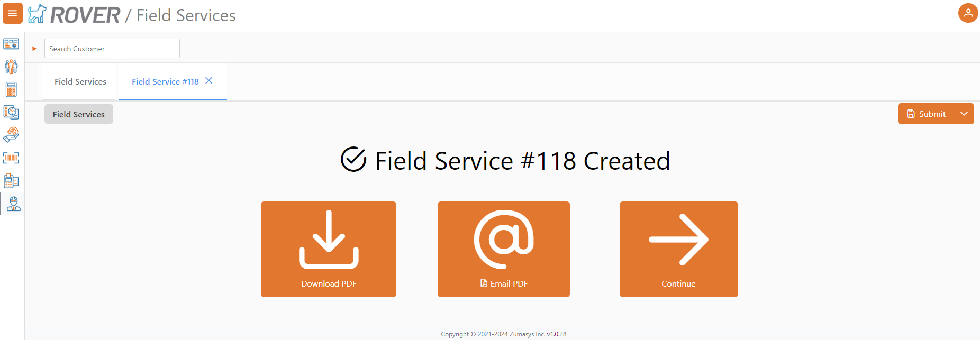Screen dimensions: 980x340
Task: Open the v1.0.28 version link
Action: point(557,334)
